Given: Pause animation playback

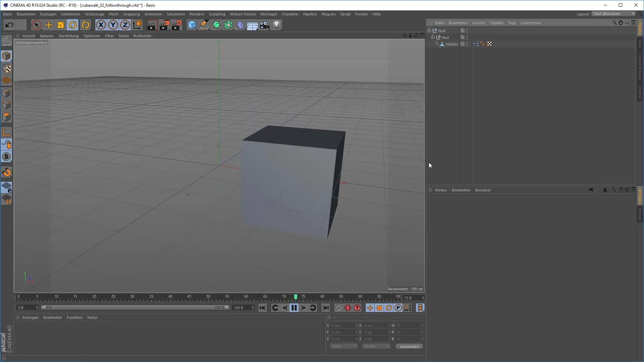Looking at the screenshot, I should (294, 308).
